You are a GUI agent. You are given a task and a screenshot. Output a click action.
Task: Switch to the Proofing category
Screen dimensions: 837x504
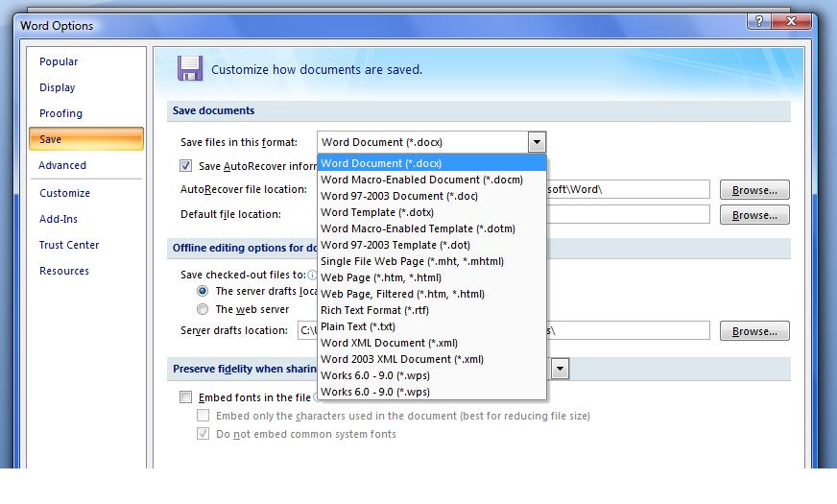[60, 113]
